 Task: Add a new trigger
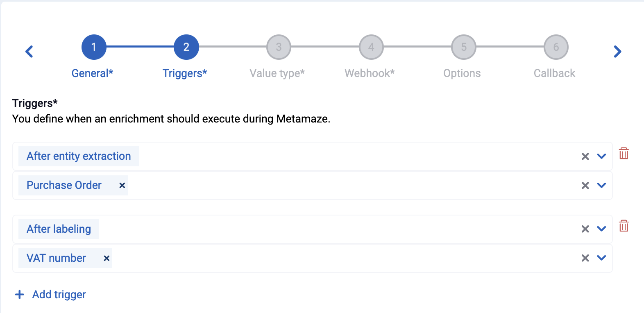[x=50, y=295]
